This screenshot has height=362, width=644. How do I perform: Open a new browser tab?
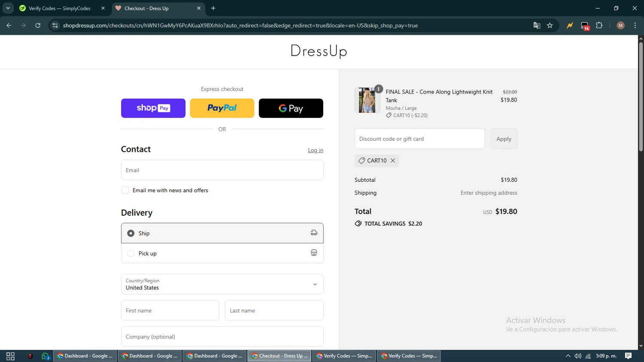[213, 8]
